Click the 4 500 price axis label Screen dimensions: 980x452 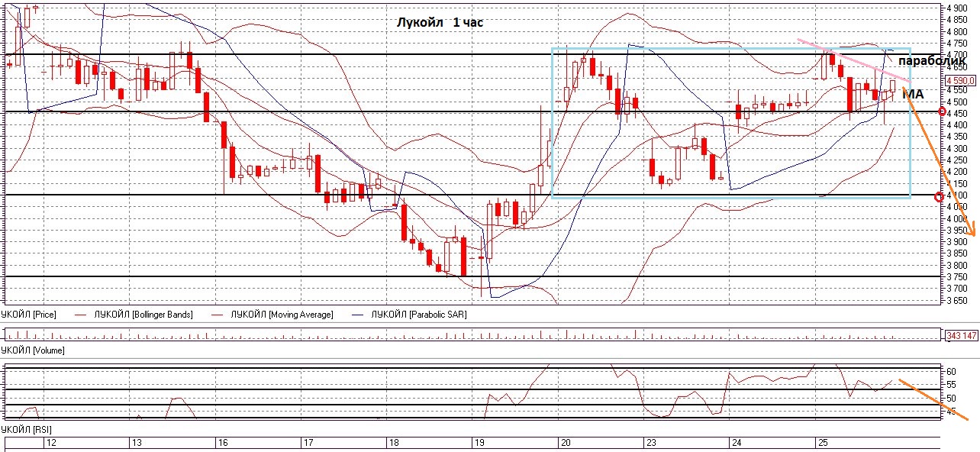(x=958, y=102)
